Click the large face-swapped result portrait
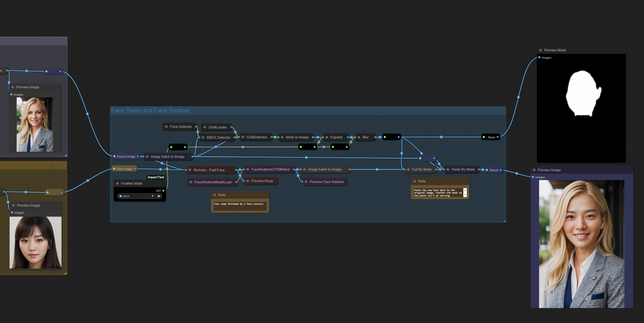The width and height of the screenshot is (644, 323). [582, 244]
